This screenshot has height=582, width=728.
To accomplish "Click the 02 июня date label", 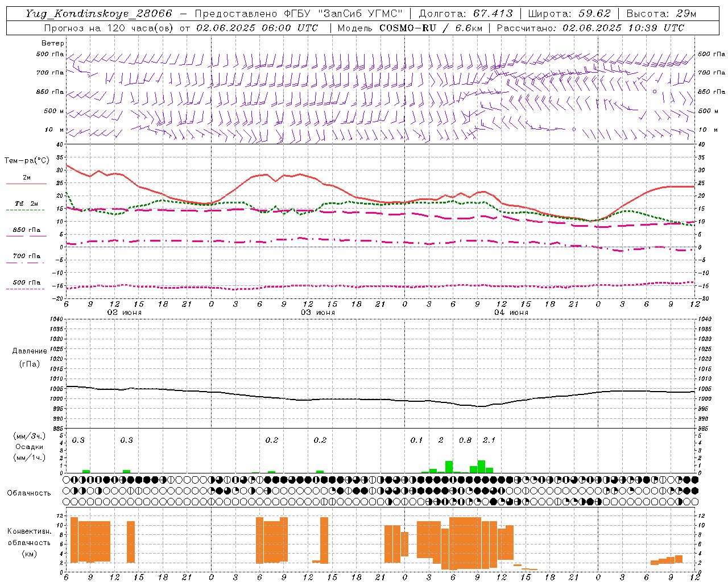I will pos(125,313).
